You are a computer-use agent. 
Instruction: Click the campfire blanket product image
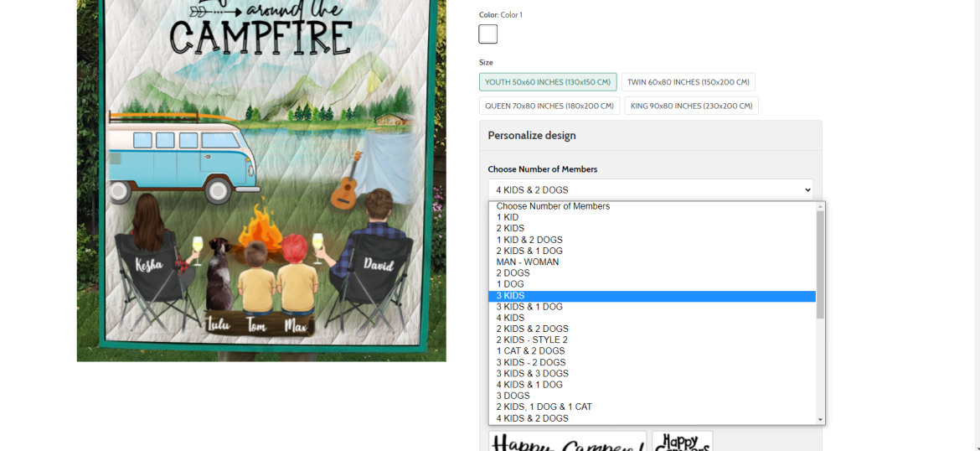click(x=261, y=180)
